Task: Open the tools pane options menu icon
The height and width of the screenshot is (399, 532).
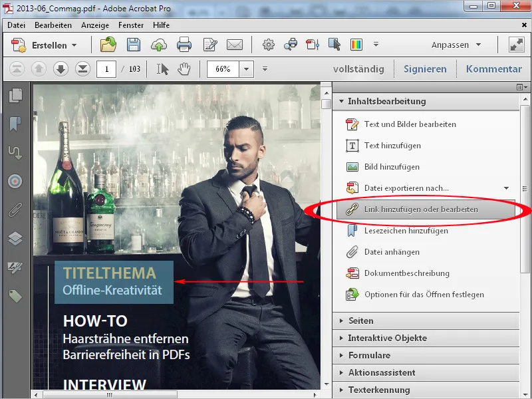Action: (x=522, y=87)
